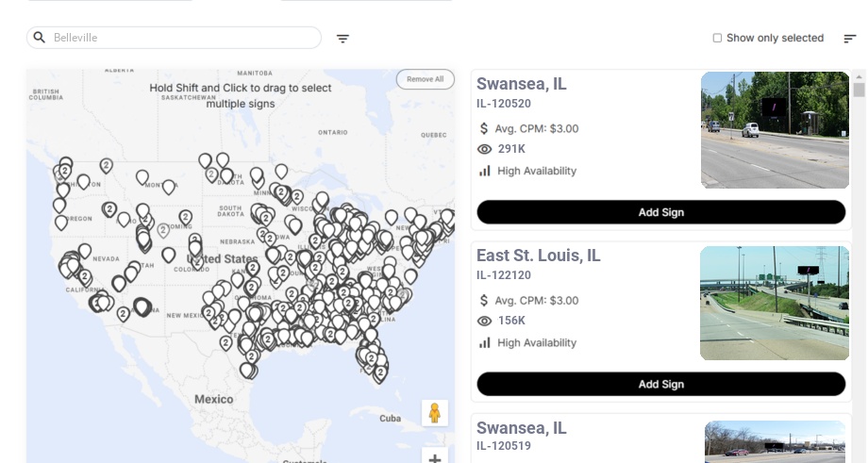Open the East St. Louis billboard photo

(x=775, y=304)
